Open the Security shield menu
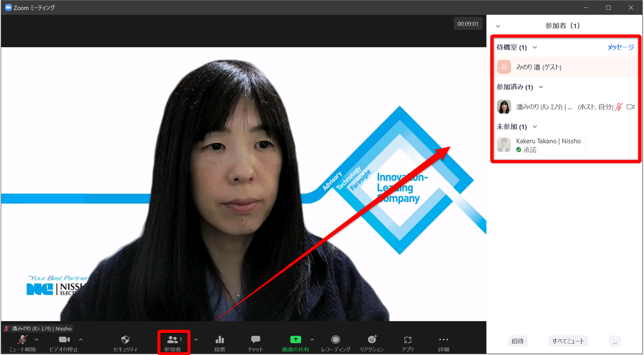Image resolution: width=644 pixels, height=355 pixels. coord(125,343)
